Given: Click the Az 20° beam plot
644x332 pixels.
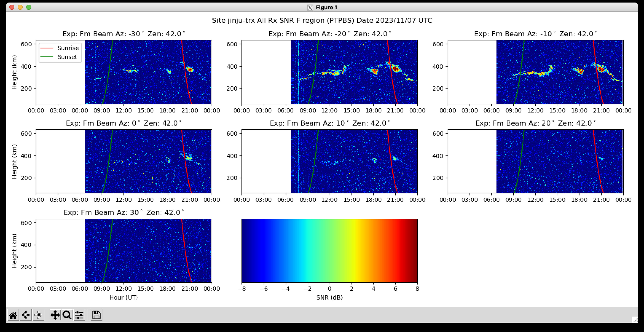Looking at the screenshot, I should coord(535,161).
